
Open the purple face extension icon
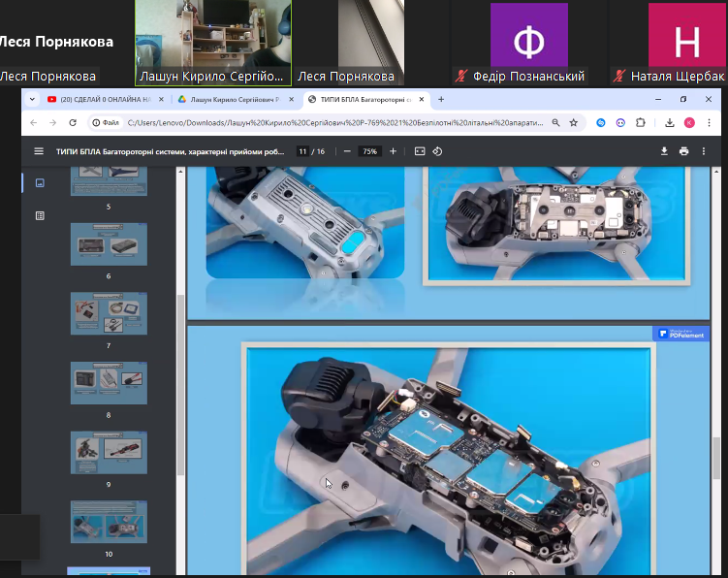620,122
